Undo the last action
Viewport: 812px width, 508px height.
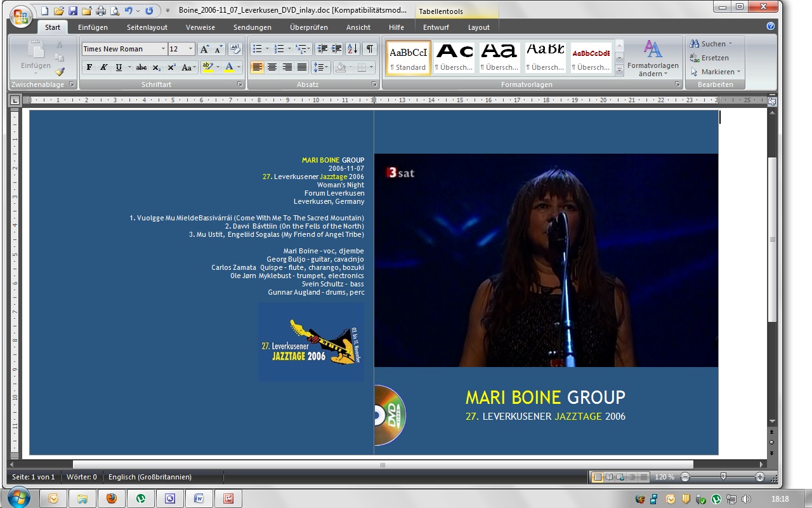129,11
